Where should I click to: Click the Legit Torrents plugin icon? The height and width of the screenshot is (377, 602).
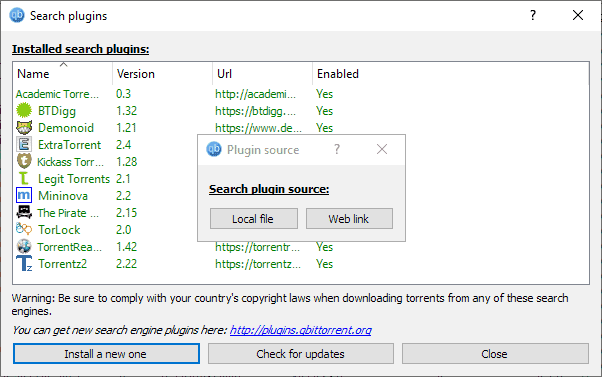pyautogui.click(x=24, y=179)
